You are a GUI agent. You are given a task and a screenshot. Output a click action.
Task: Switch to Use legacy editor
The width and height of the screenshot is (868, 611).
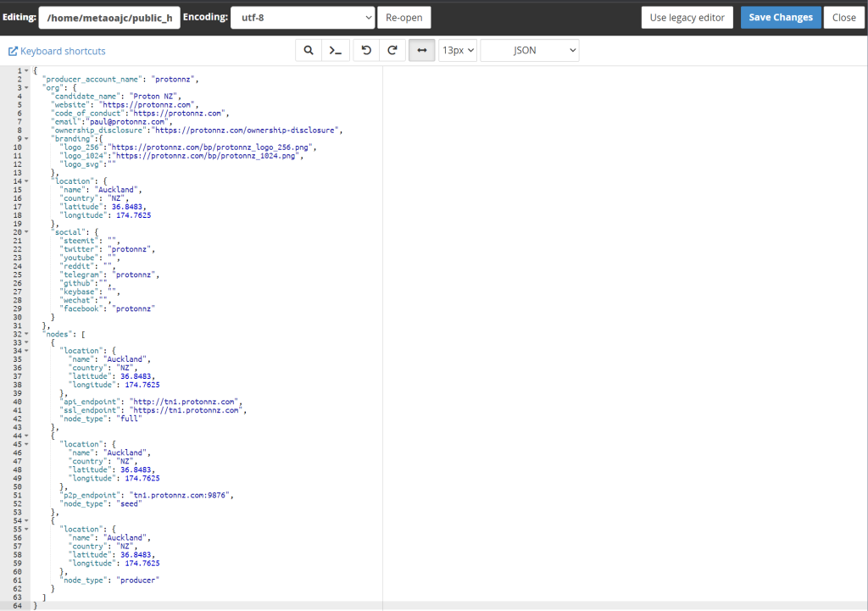(x=687, y=18)
